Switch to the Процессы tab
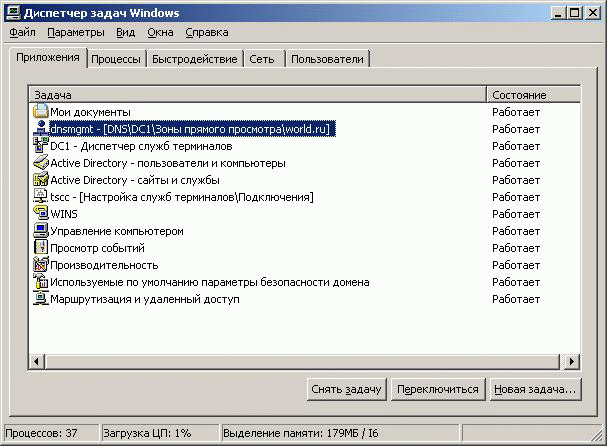 [116, 59]
